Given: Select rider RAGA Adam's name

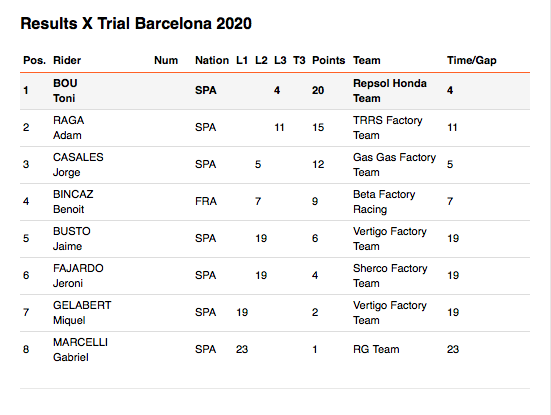Looking at the screenshot, I should point(69,128).
